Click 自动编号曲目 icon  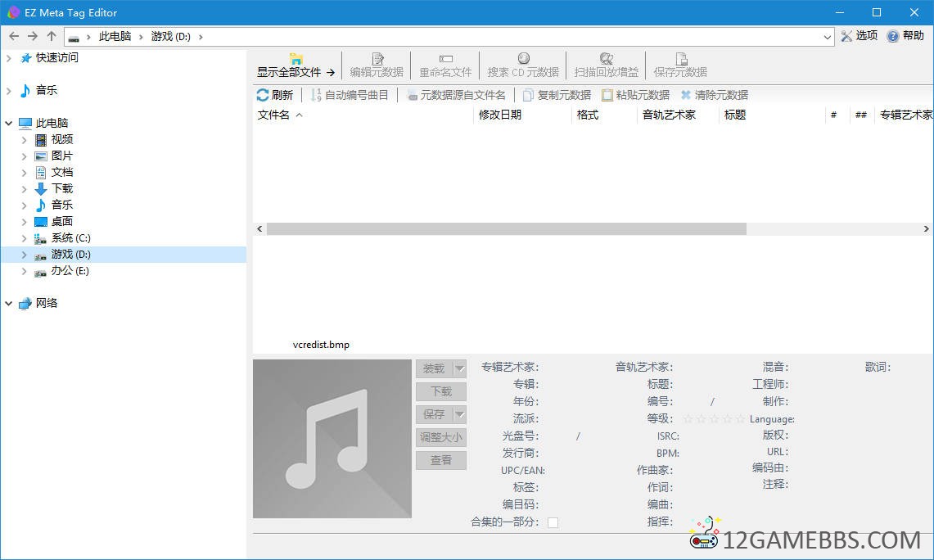pyautogui.click(x=316, y=95)
